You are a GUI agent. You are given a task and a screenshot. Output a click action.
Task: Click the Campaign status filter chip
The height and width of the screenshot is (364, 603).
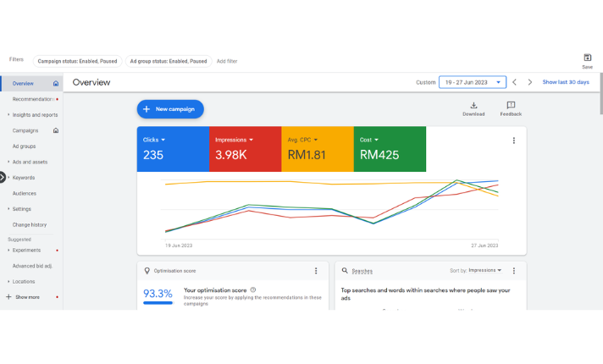pos(77,61)
